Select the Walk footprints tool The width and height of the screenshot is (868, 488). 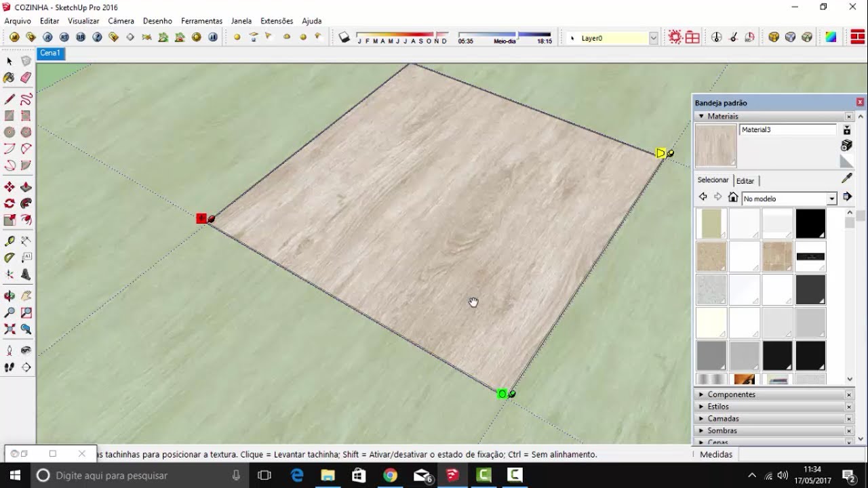click(x=9, y=367)
